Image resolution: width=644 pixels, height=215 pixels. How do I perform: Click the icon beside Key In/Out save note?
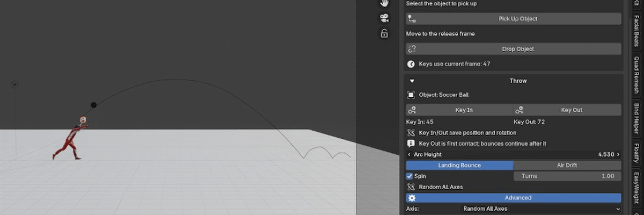411,133
